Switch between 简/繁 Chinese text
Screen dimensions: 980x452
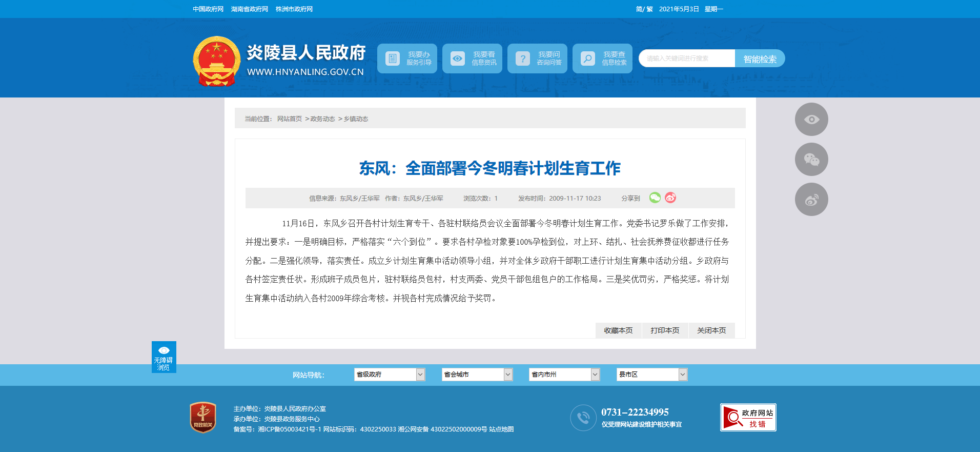[x=644, y=9]
